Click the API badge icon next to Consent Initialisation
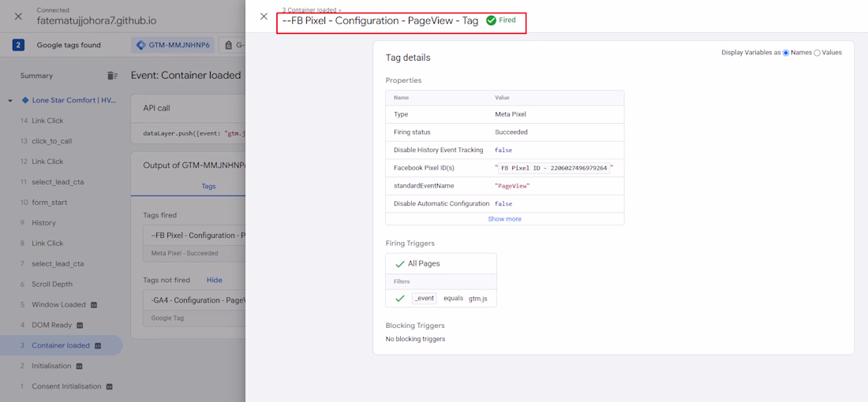868x402 pixels. coord(109,386)
